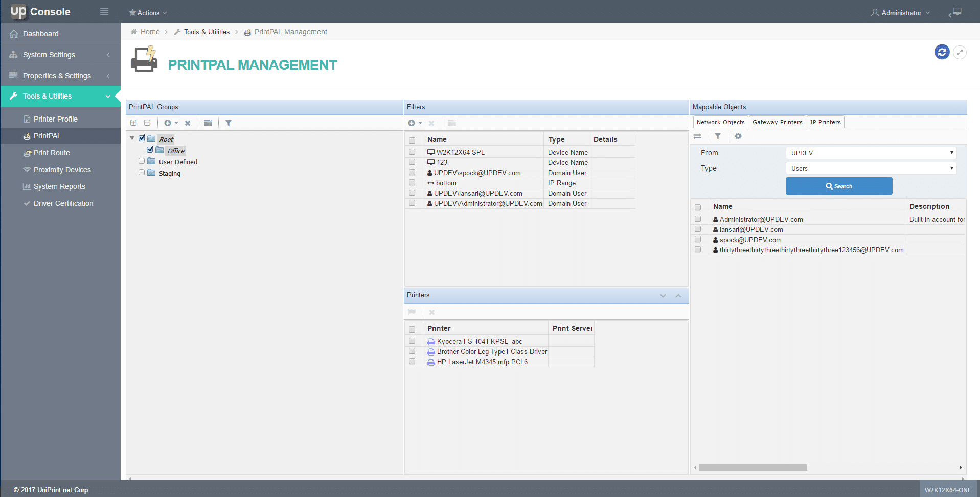
Task: Click the Up Console logo
Action: [x=40, y=12]
